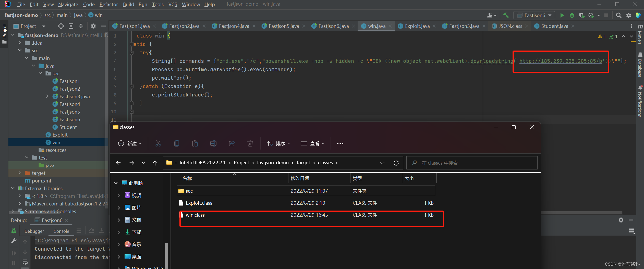Expand Fastjson3.java node
Image resolution: width=644 pixels, height=269 pixels.
coord(47,96)
